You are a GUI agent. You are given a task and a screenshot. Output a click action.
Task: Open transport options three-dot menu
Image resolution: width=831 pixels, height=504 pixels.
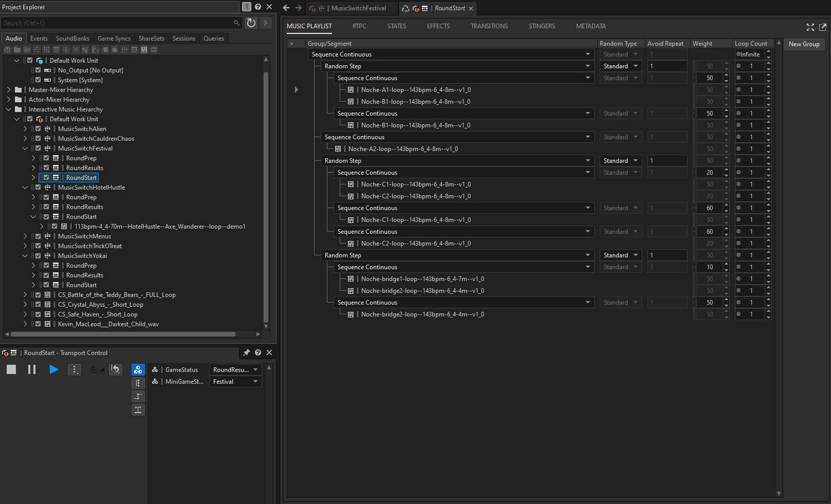point(75,369)
